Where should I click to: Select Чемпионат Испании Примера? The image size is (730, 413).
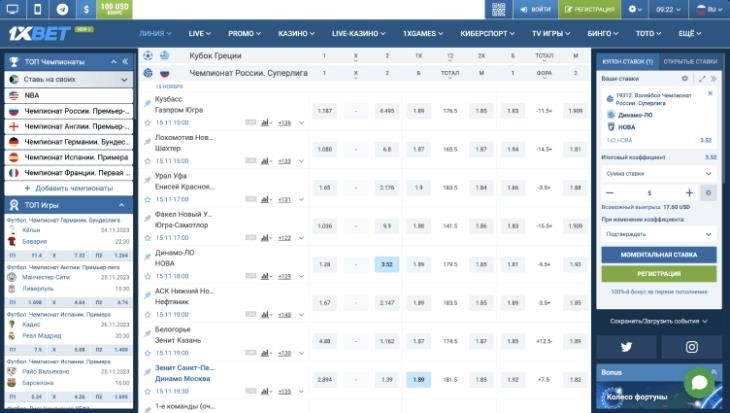(x=68, y=157)
